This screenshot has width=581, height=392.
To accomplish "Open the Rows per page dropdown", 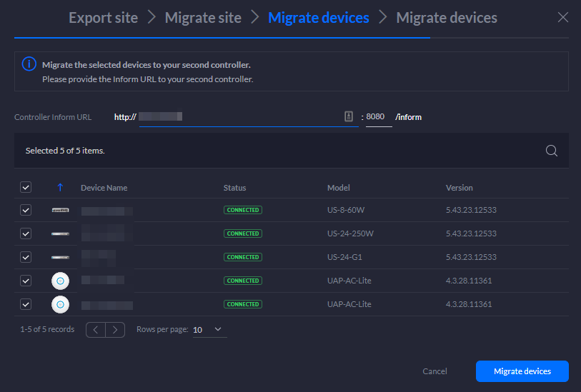I will coord(209,330).
